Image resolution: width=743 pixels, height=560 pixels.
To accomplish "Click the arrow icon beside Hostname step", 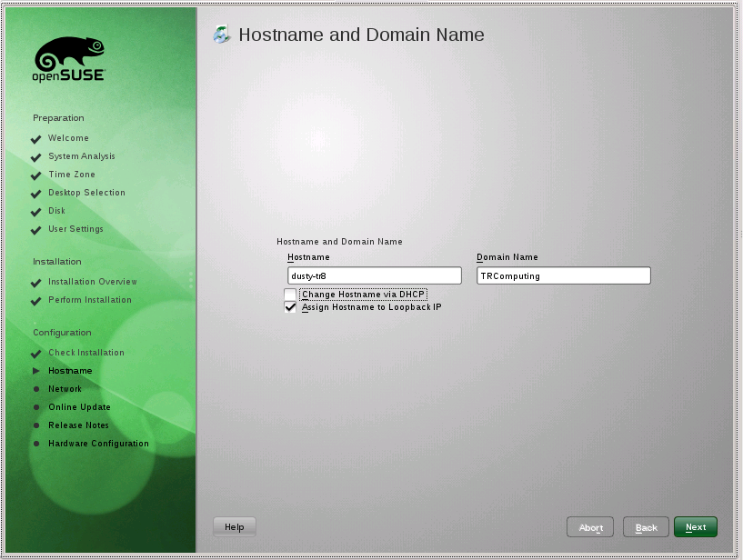I will [x=36, y=371].
